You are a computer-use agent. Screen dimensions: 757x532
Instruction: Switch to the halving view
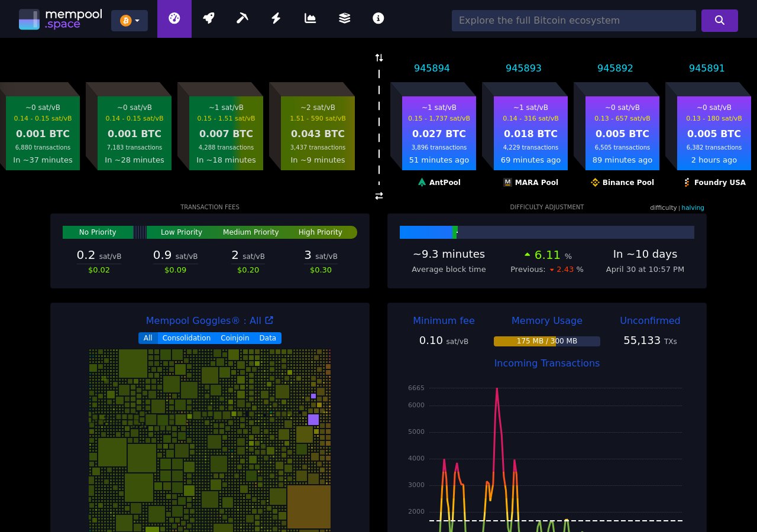pyautogui.click(x=693, y=207)
